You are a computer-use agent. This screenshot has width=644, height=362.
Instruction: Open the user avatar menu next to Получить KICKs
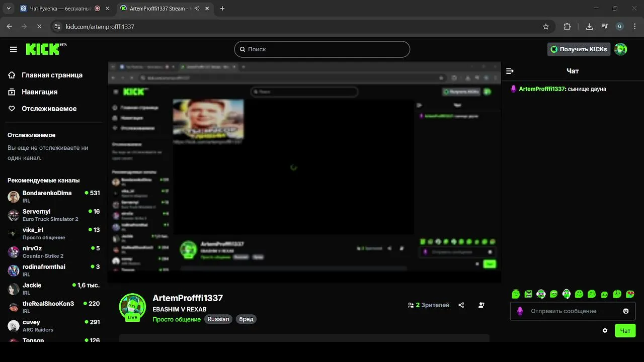621,49
